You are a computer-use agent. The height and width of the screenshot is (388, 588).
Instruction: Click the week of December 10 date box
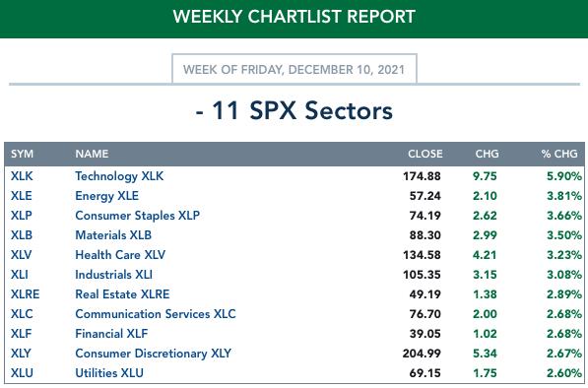tap(294, 69)
